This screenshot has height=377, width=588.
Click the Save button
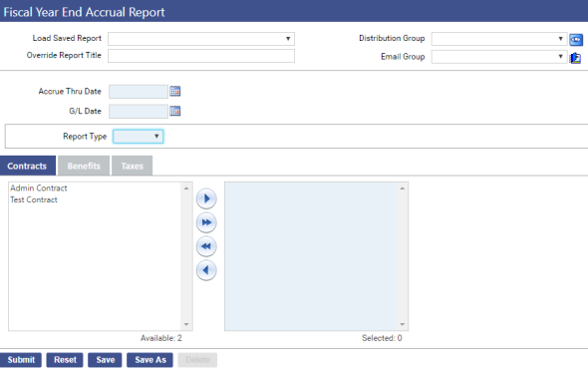pos(105,360)
